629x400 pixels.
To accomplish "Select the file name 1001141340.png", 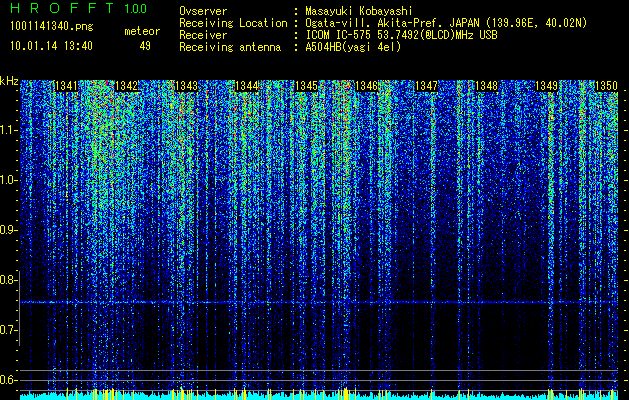I will 52,27.
